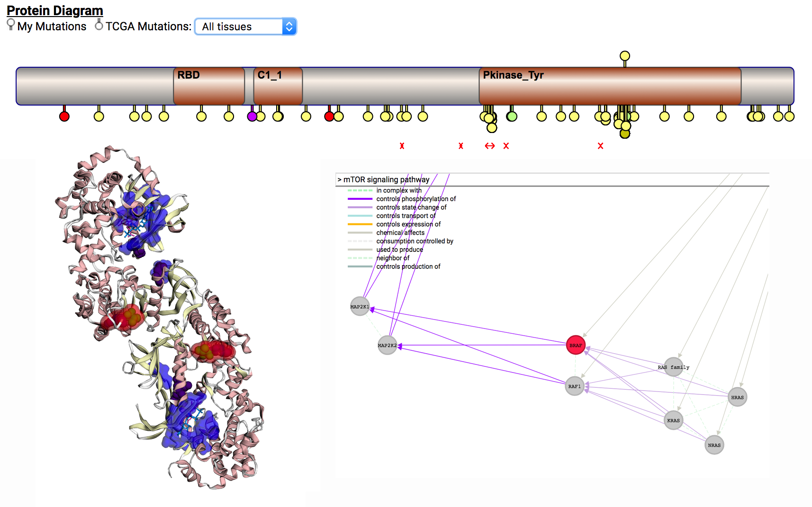Click the TCGA Mutations lollipop legend icon
The height and width of the screenshot is (507, 812).
[x=99, y=25]
